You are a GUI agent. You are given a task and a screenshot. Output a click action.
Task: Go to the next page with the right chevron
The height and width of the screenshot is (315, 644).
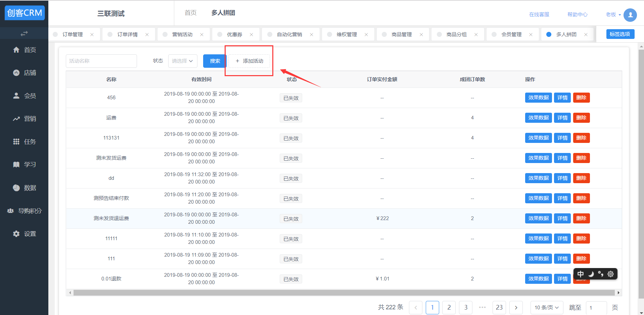(x=516, y=308)
